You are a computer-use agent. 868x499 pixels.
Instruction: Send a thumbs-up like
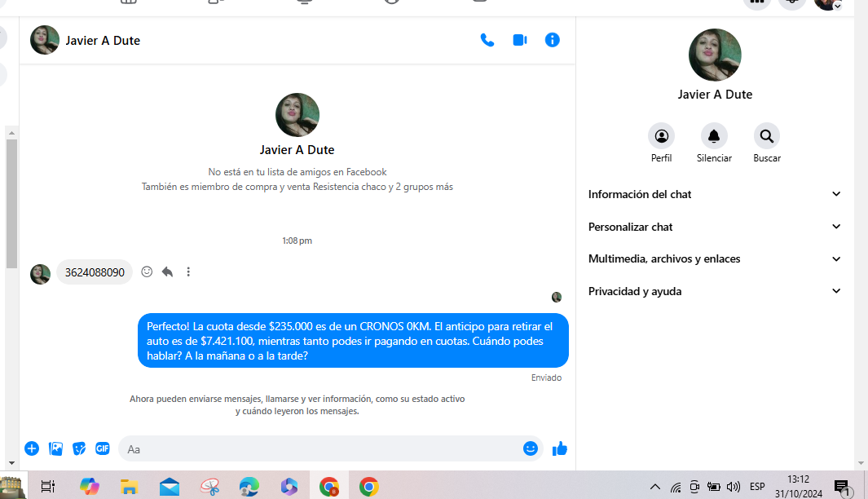tap(560, 448)
